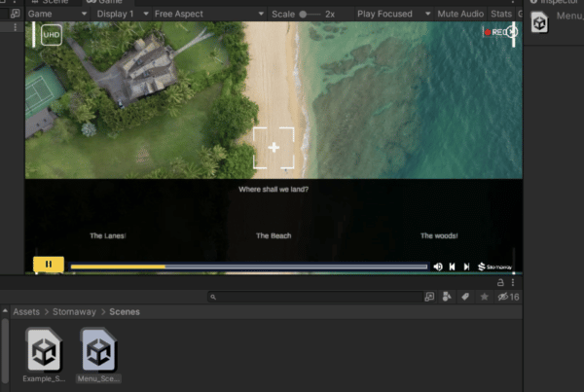Viewport: 584px width, 392px height.
Task: Toggle hidden packages visibility showing 16
Action: 508,297
